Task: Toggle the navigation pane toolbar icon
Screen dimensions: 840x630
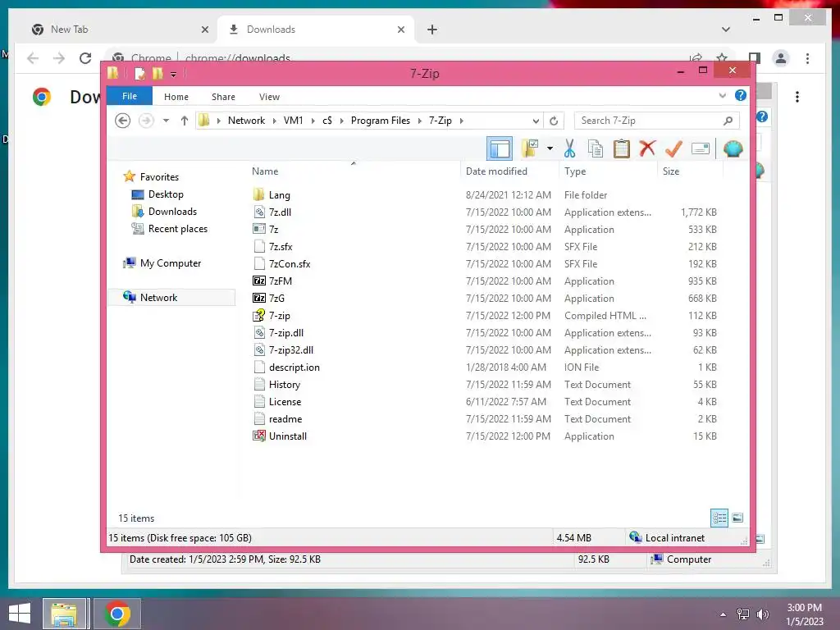Action: [500, 149]
